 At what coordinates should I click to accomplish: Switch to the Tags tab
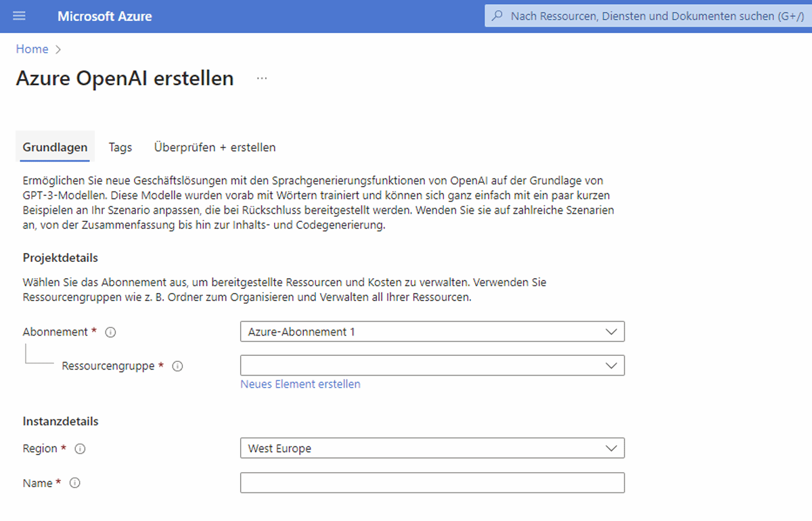pos(120,148)
